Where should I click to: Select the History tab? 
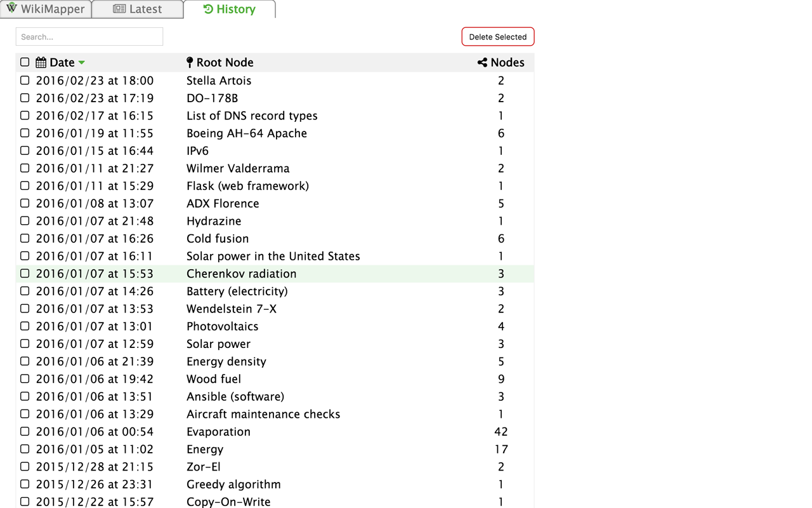pos(229,9)
